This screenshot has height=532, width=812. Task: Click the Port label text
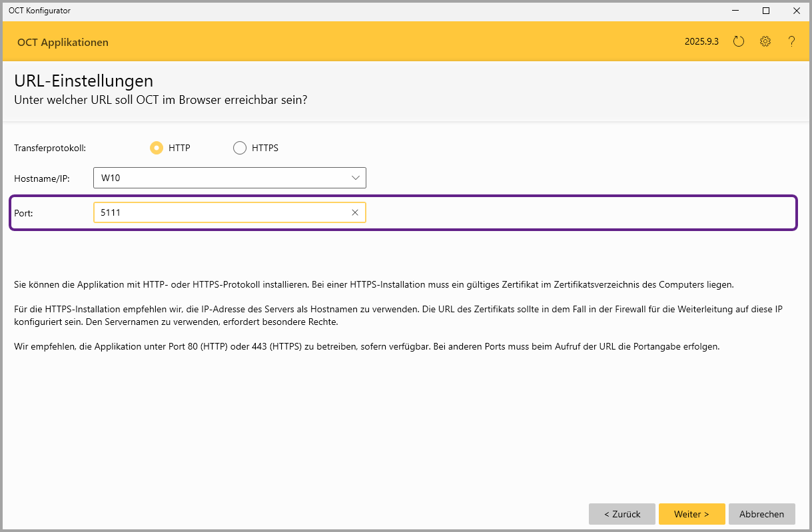[23, 212]
